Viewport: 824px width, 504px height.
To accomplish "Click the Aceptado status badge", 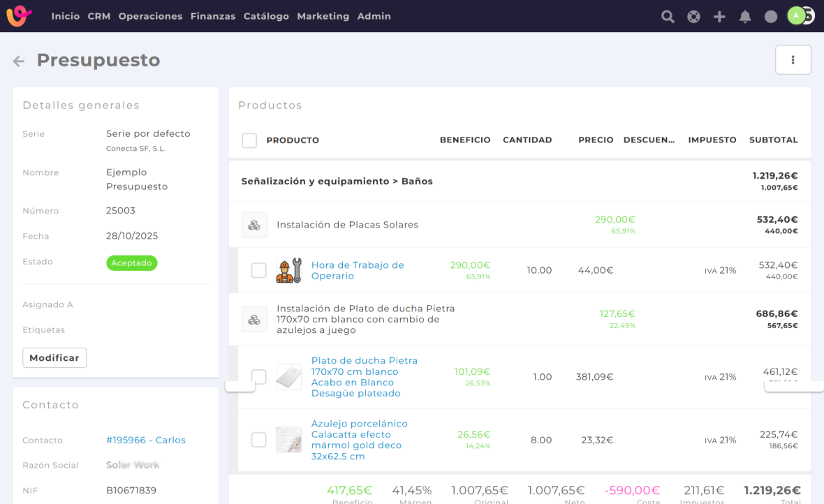I will click(x=132, y=262).
